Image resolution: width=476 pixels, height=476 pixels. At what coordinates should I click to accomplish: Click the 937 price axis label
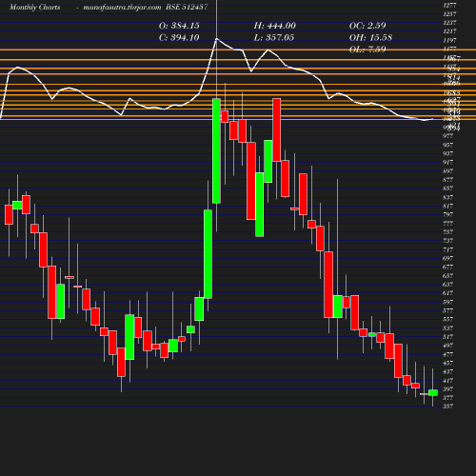click(x=447, y=153)
